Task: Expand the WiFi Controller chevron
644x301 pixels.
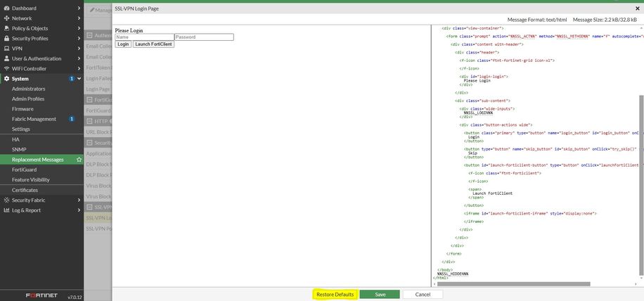Action: pos(79,69)
